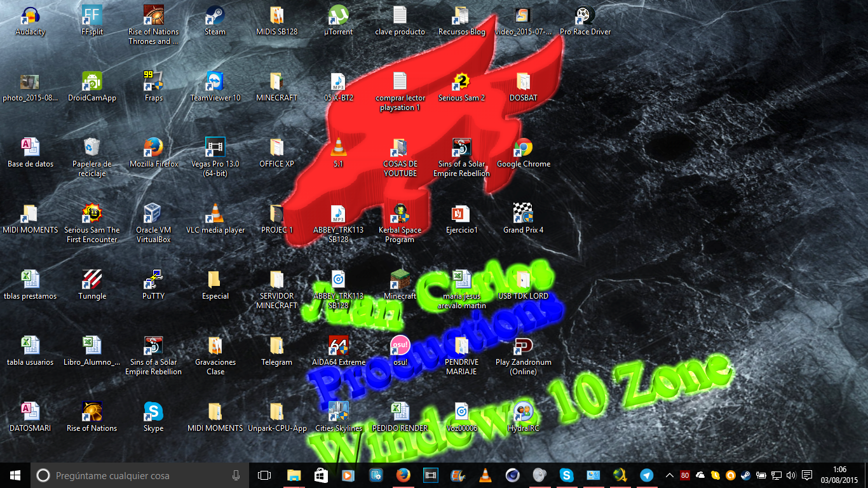Open the Cities Skylines desktop shortcut
The height and width of the screenshot is (488, 868).
click(x=338, y=417)
